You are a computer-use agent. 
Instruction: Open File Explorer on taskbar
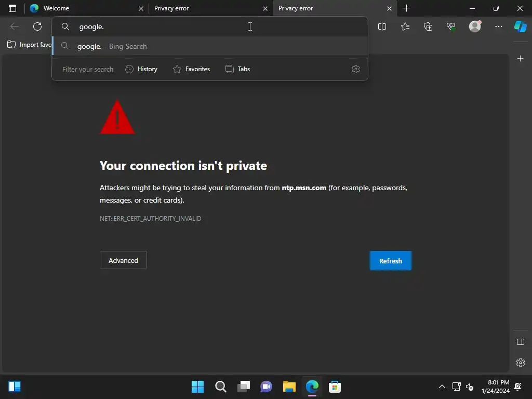tap(289, 387)
